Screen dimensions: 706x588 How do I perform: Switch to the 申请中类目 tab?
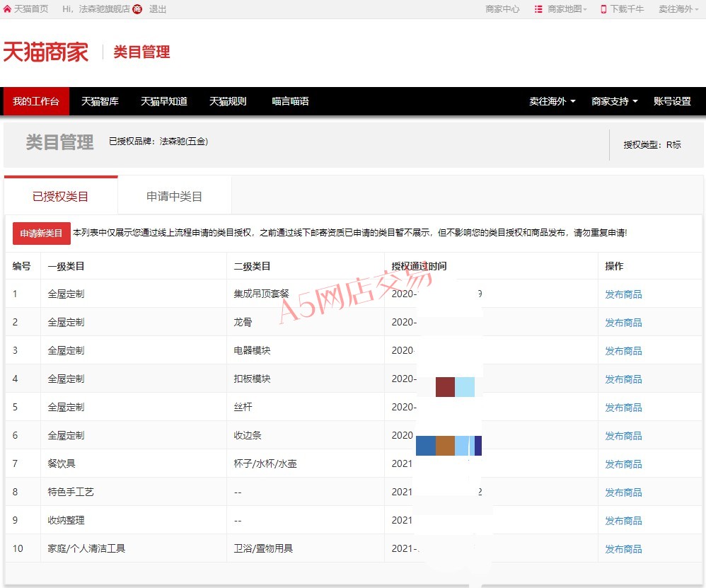[x=174, y=196]
